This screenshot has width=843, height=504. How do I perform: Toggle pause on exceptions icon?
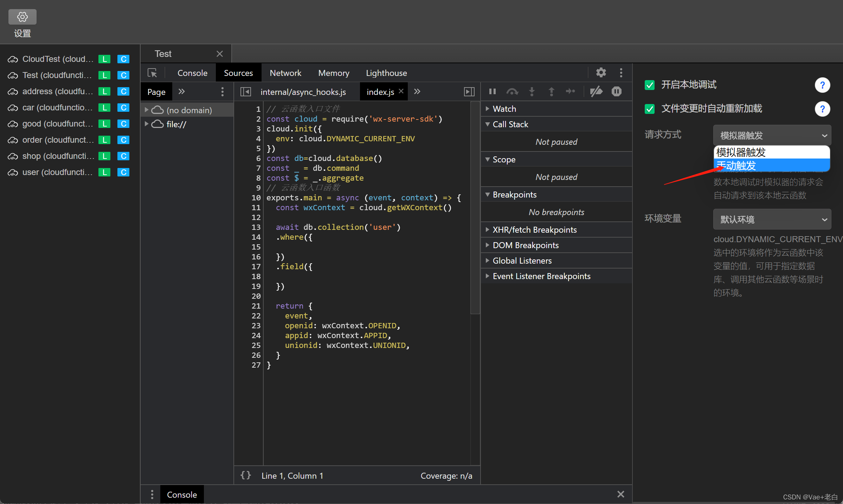pos(616,92)
